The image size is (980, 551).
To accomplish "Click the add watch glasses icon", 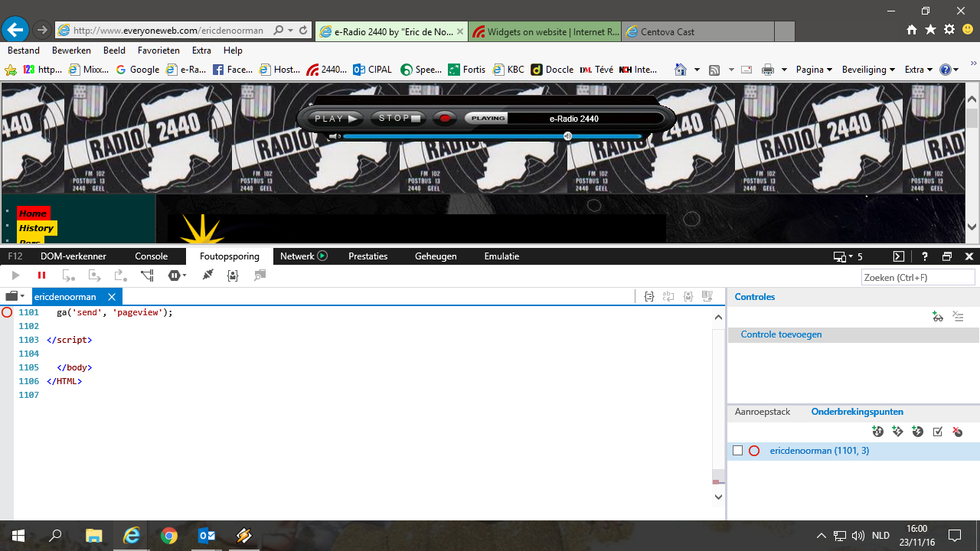I will tap(937, 316).
